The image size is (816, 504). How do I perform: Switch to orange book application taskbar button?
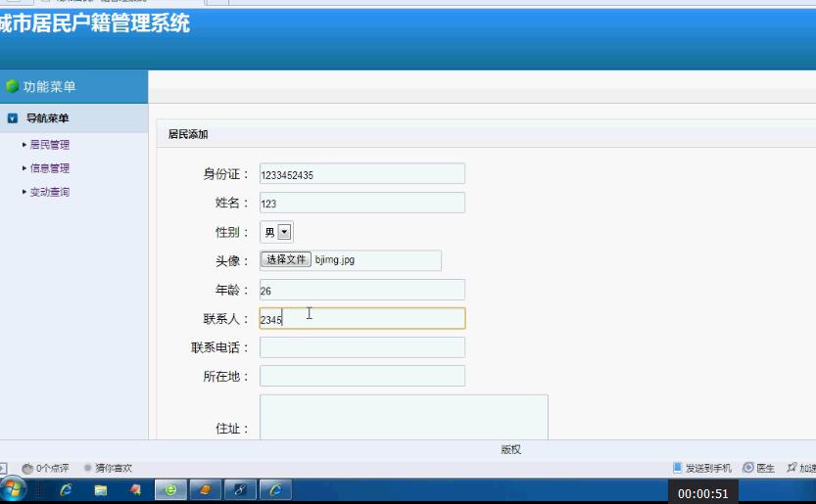pyautogui.click(x=205, y=490)
